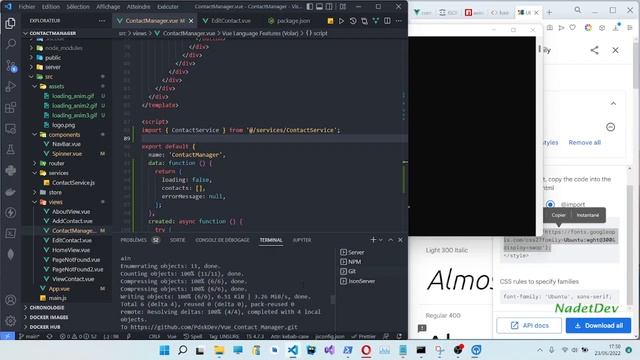Click the colorful extension icon in browser toolbar
The height and width of the screenshot is (360, 640).
[x=588, y=28]
